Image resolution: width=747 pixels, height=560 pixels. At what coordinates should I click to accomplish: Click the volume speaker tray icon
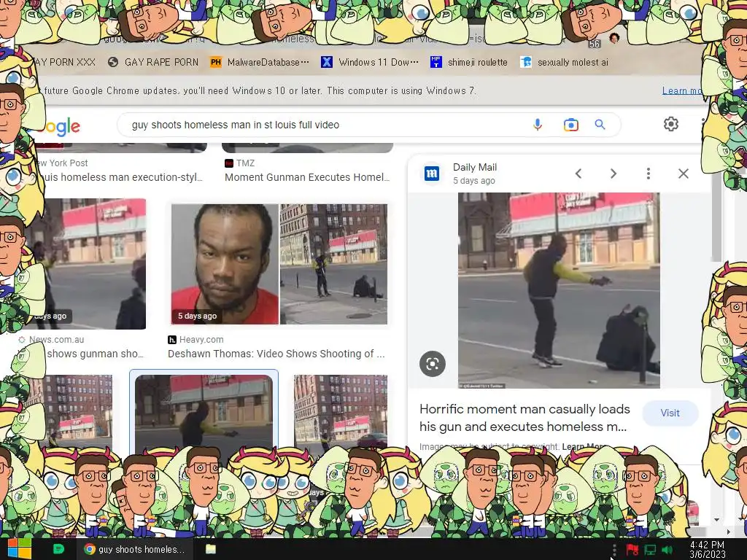tap(667, 550)
